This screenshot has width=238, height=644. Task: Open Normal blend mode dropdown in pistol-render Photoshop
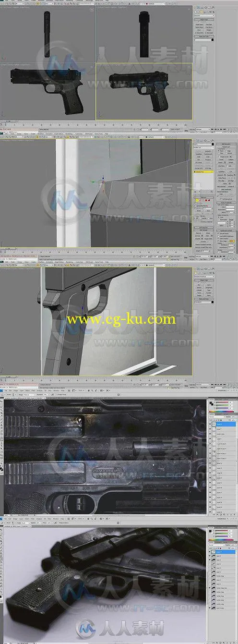click(217, 545)
